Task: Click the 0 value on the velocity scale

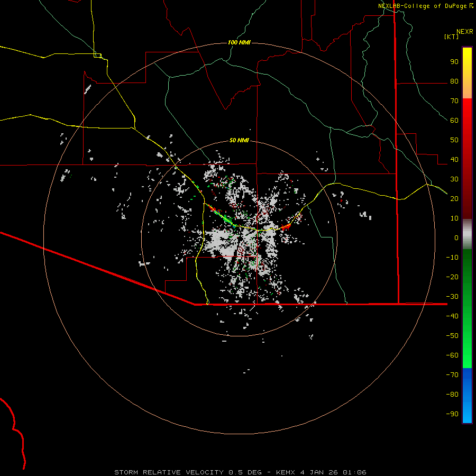Action: (x=456, y=237)
